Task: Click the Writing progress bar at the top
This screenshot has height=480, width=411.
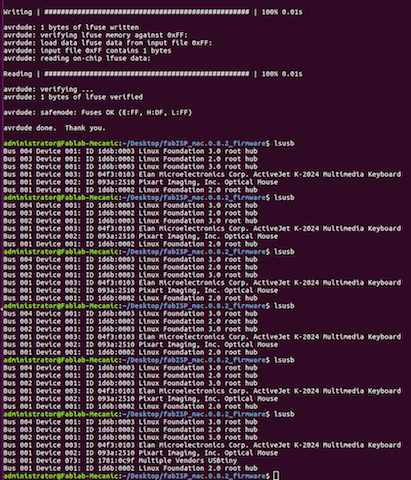Action: (153, 12)
